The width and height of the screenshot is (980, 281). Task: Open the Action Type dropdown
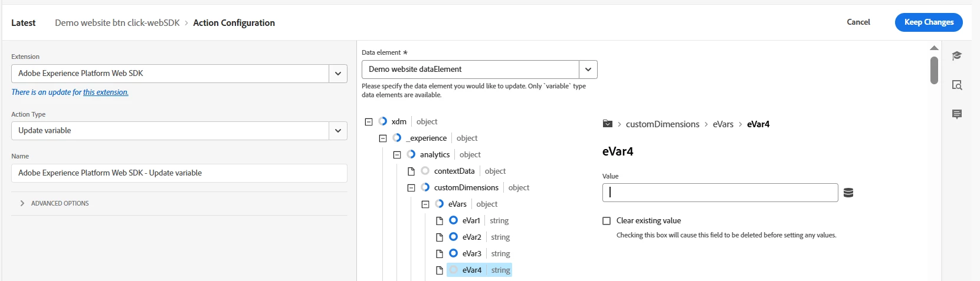pyautogui.click(x=338, y=131)
